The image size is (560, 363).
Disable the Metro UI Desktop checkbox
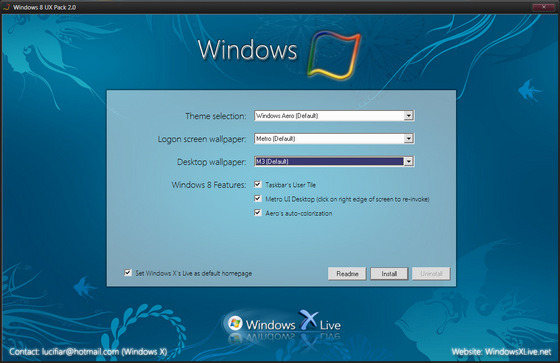258,198
